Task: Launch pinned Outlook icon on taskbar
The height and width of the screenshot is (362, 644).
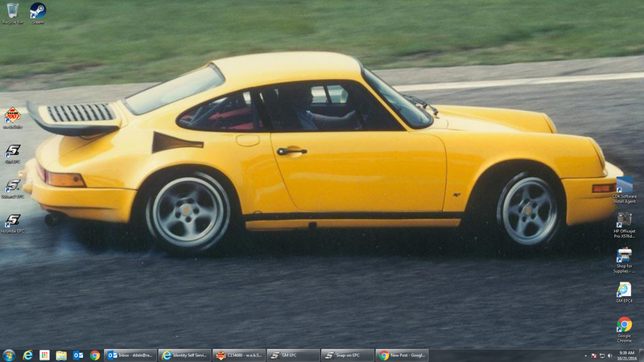Action: coord(78,356)
